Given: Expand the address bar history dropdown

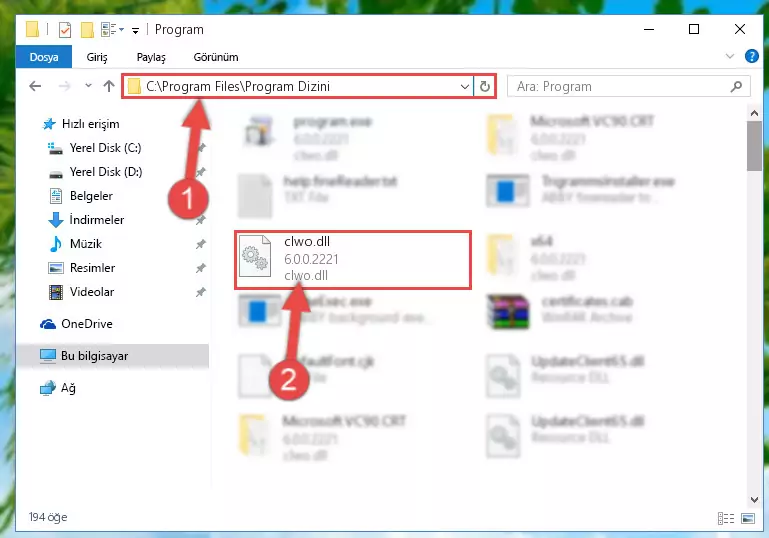Looking at the screenshot, I should point(465,87).
